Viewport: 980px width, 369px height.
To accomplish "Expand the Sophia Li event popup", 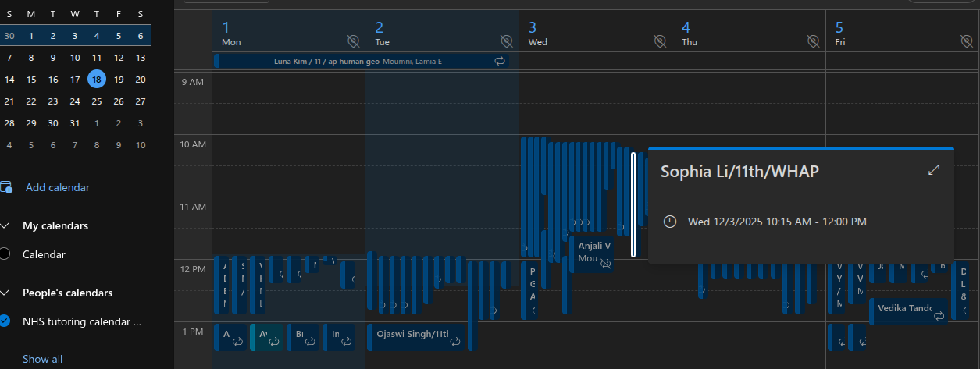I will (x=933, y=170).
